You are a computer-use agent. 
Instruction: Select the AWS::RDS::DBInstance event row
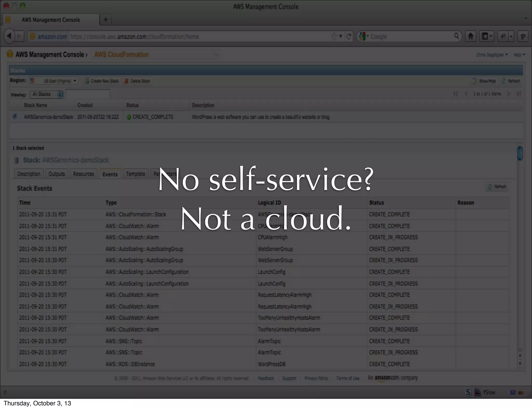tap(263, 364)
